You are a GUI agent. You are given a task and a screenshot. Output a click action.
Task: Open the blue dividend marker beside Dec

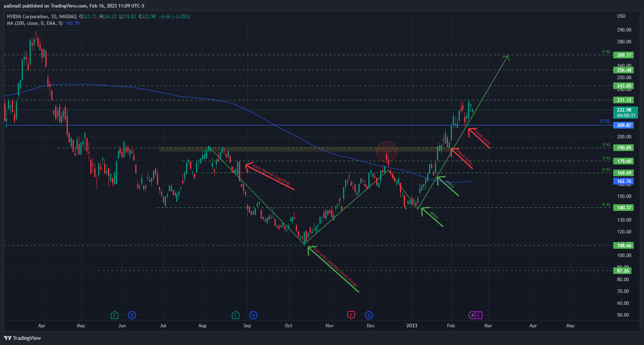[x=369, y=315]
